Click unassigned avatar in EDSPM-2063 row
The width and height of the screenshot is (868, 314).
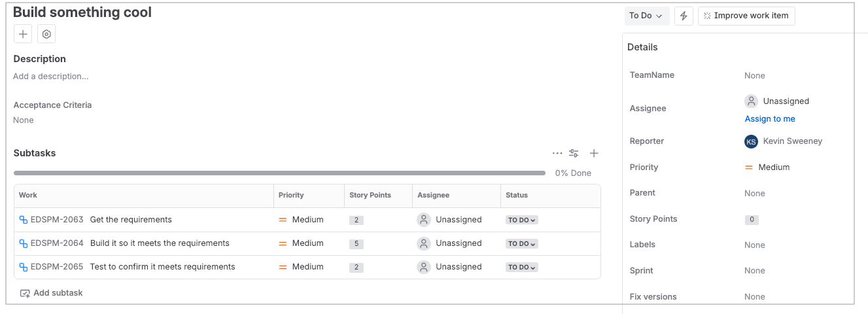(x=424, y=220)
